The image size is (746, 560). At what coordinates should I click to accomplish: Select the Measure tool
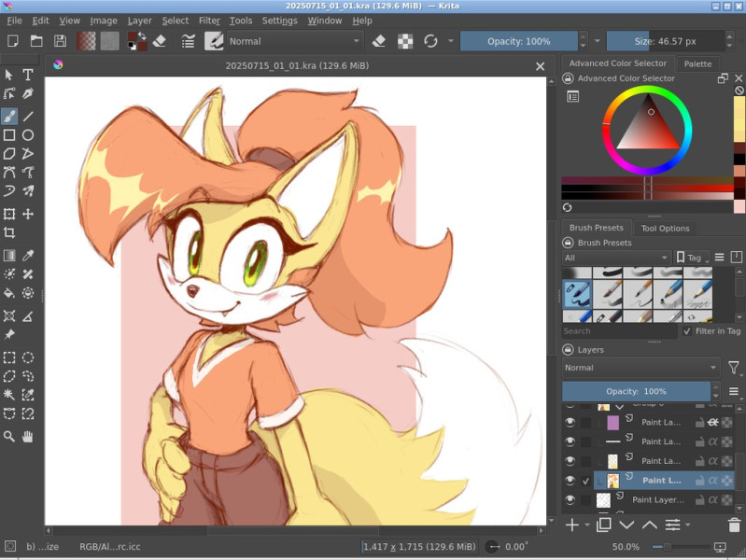[28, 315]
